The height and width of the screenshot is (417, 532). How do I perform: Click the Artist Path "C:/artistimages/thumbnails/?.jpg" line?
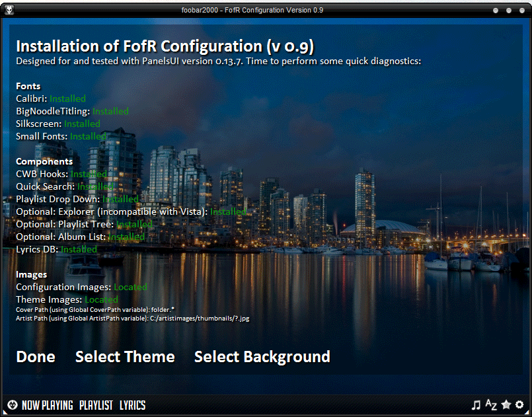[133, 319]
